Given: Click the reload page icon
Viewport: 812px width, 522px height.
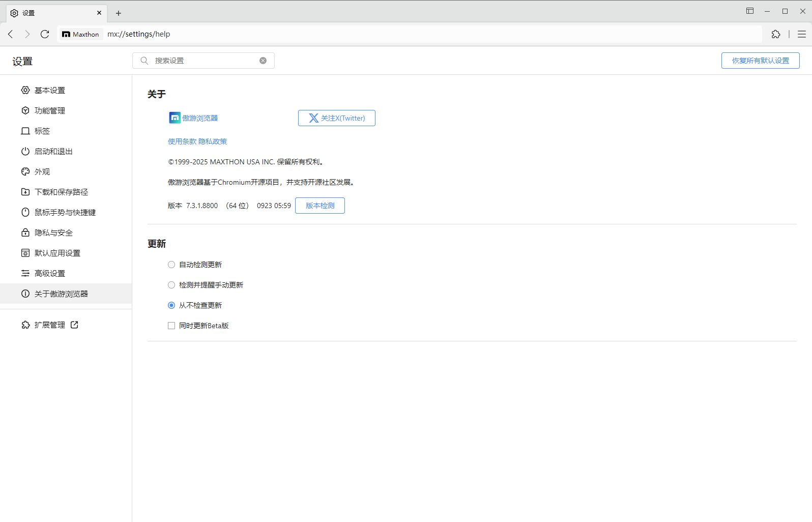Looking at the screenshot, I should 45,34.
